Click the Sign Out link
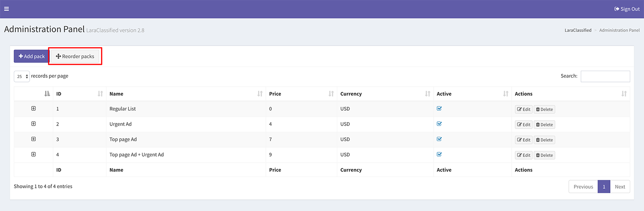 point(627,9)
